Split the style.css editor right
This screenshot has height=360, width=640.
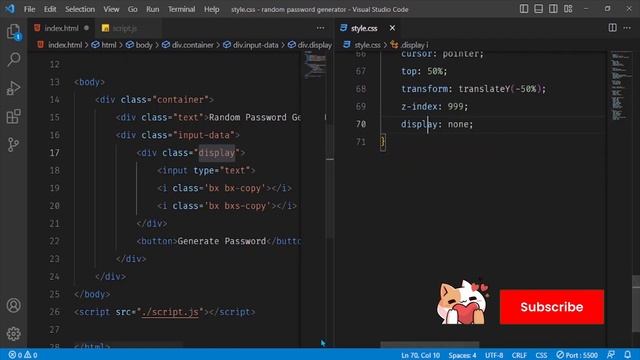click(612, 28)
